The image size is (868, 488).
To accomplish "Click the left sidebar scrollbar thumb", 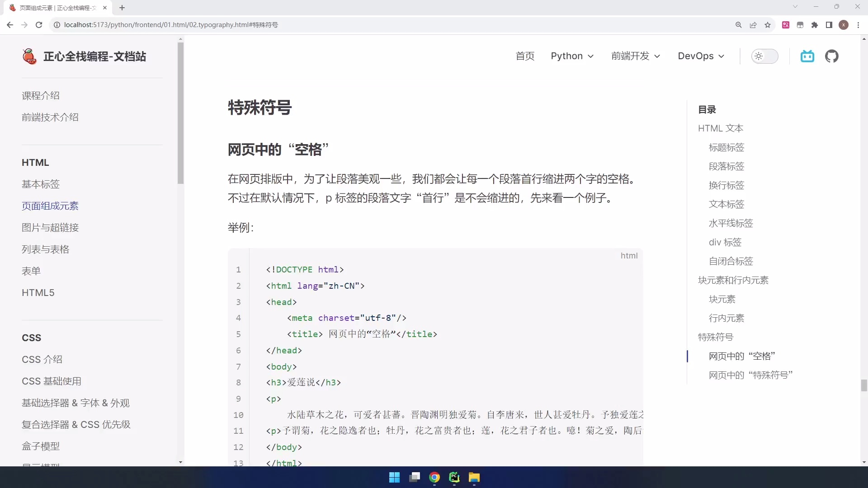I will tap(180, 113).
